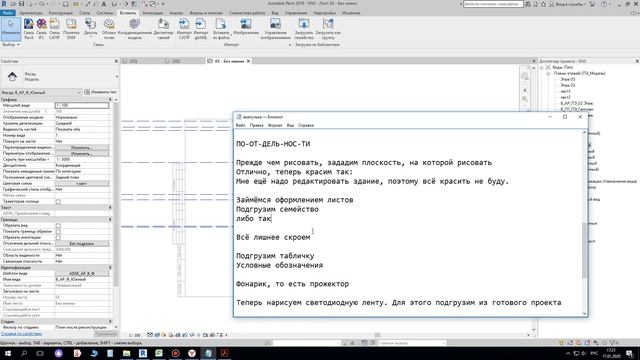This screenshot has width=640, height=360.
Task: Click the Coordination Model icon
Action: pos(135,29)
